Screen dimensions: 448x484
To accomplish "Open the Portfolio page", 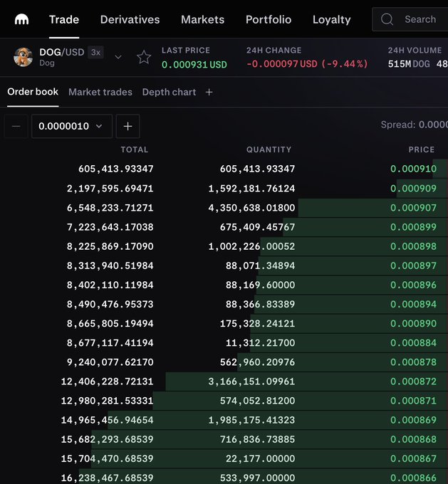I will [x=269, y=19].
